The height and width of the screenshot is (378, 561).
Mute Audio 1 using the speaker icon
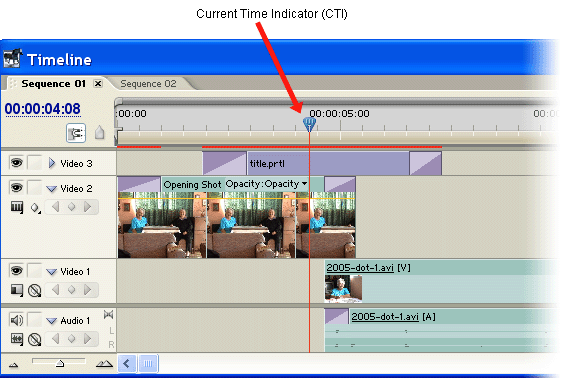(16, 320)
